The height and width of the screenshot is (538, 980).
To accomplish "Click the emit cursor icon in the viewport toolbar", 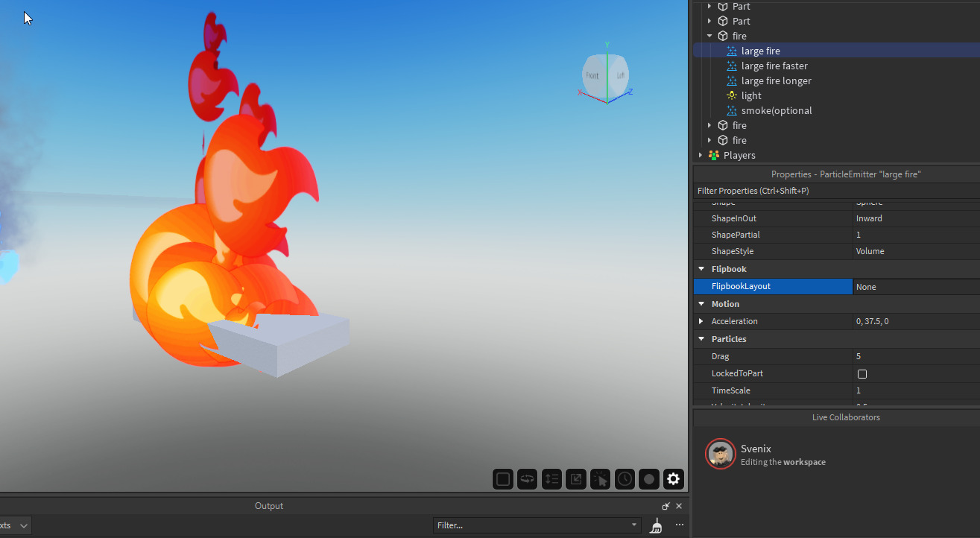I will pos(600,479).
